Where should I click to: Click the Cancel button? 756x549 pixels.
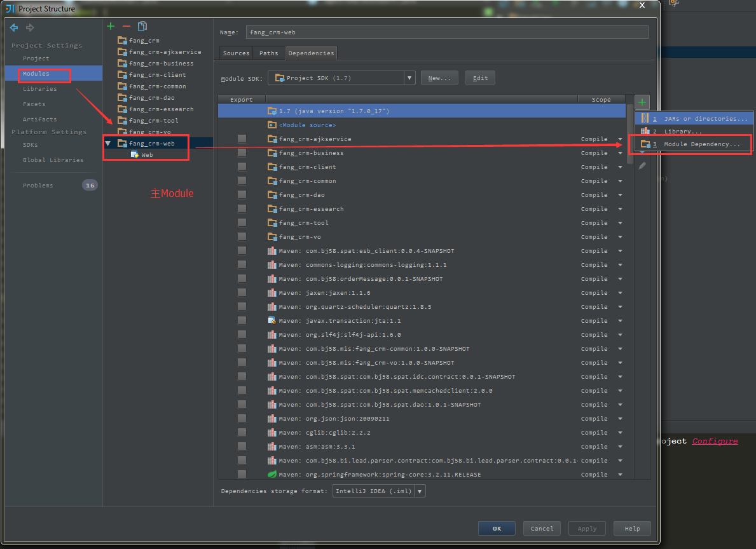coord(542,528)
